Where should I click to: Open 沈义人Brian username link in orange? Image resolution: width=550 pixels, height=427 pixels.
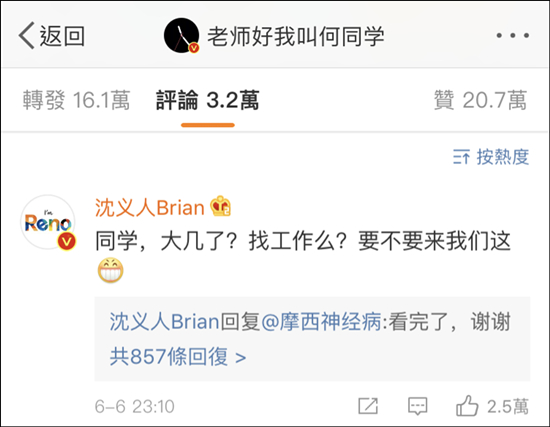click(150, 207)
